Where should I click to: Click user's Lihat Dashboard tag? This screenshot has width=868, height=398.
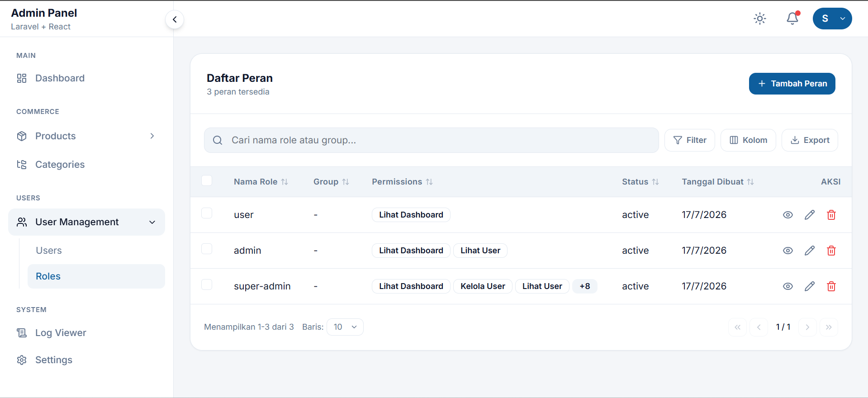pos(411,215)
